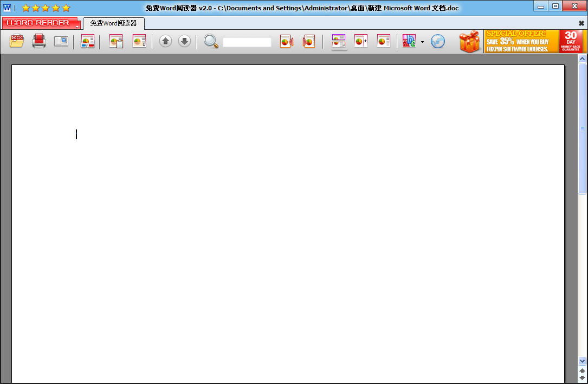Click the magnifying glass search icon

[211, 41]
